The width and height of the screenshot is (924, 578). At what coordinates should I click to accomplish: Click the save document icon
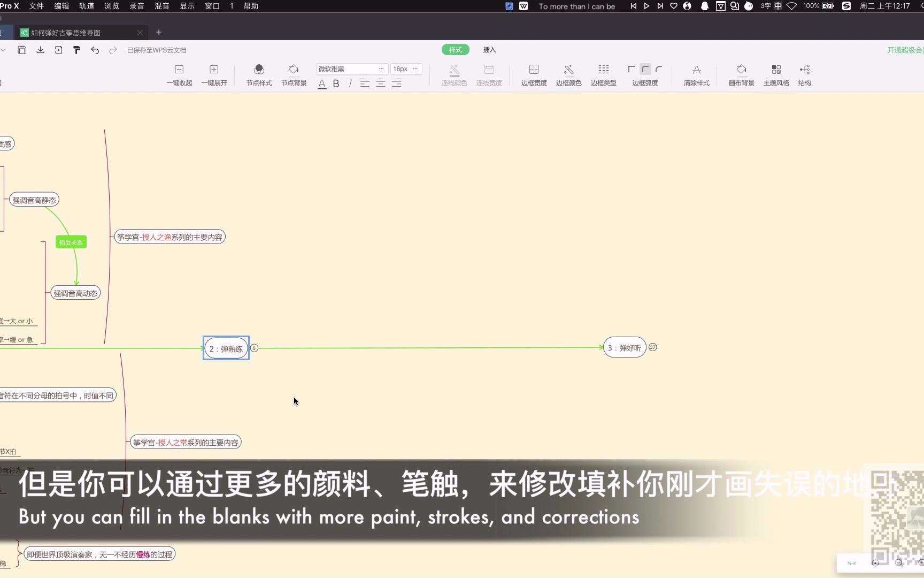22,50
